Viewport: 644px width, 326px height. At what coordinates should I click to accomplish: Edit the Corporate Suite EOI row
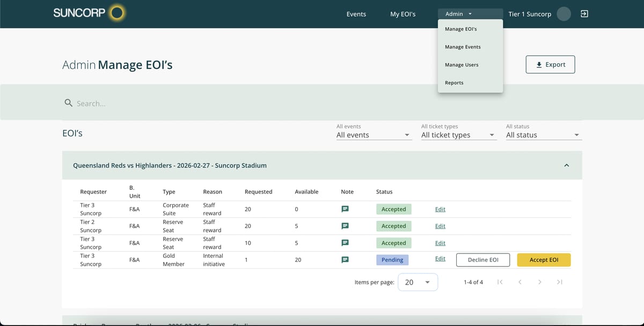[440, 209]
